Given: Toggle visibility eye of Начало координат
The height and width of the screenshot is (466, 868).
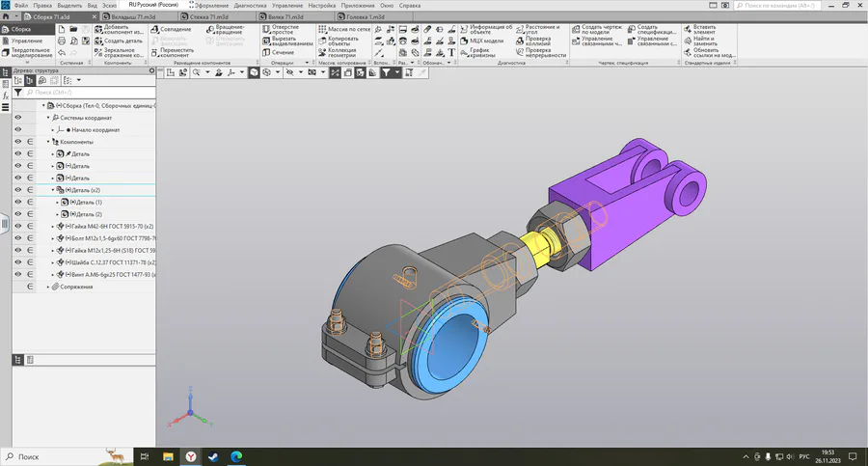Looking at the screenshot, I should [18, 129].
